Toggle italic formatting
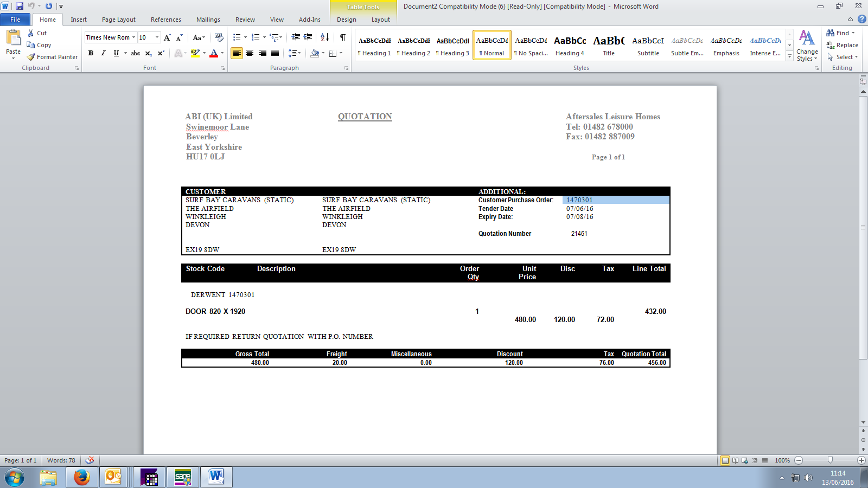868x488 pixels. point(103,53)
